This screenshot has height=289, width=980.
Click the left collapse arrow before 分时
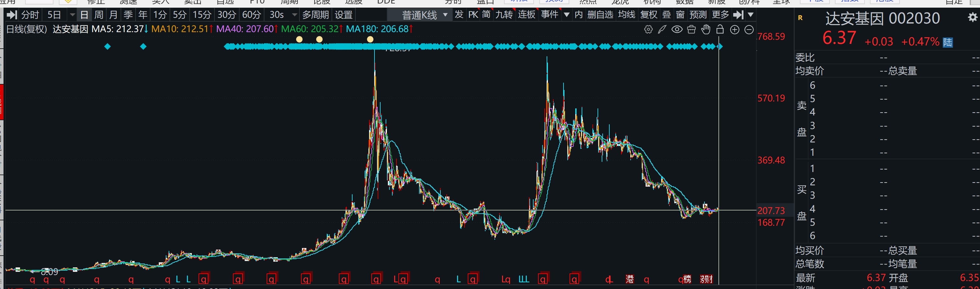coord(12,15)
